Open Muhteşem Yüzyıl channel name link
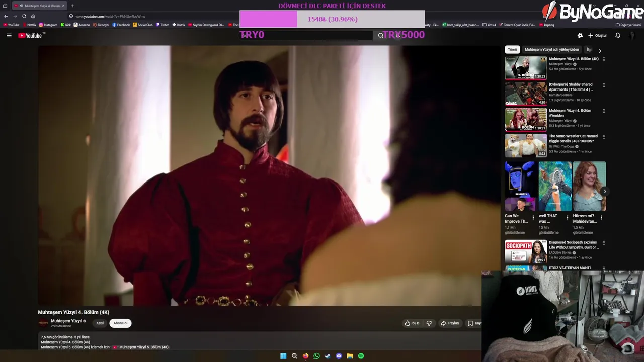Screen dimensions: 644x362 (66, 321)
